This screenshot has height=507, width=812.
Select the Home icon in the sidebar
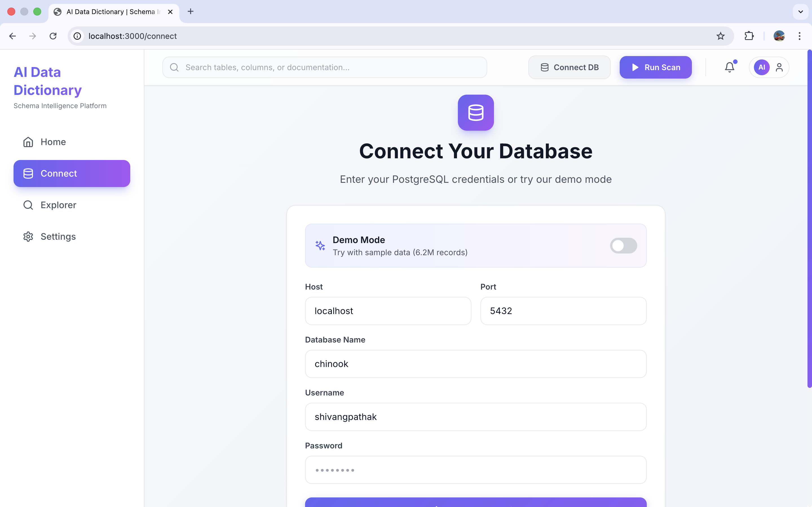tap(28, 142)
